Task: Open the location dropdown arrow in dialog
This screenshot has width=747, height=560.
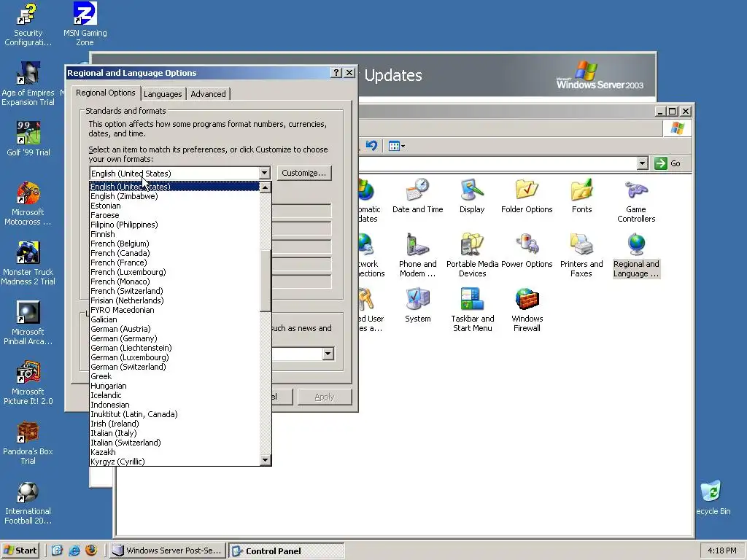Action: 328,354
